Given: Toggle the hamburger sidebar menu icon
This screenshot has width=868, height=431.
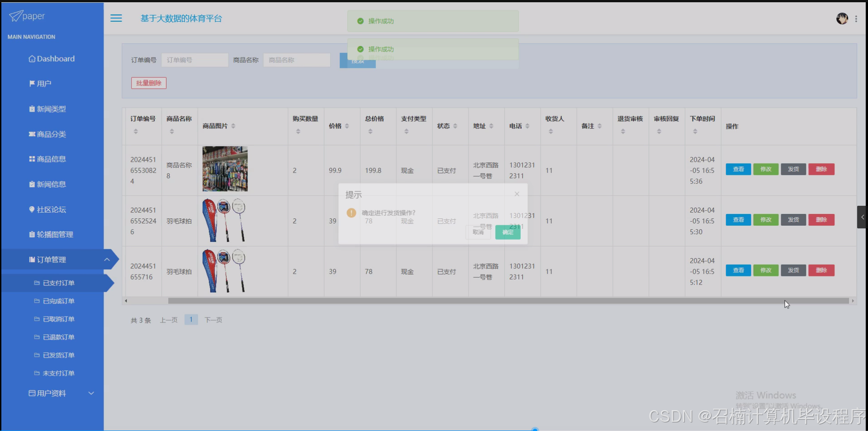Looking at the screenshot, I should tap(116, 18).
